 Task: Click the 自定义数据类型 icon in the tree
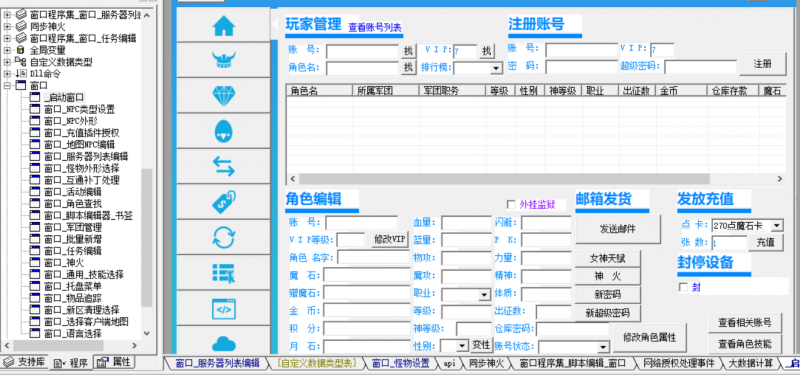click(x=20, y=62)
